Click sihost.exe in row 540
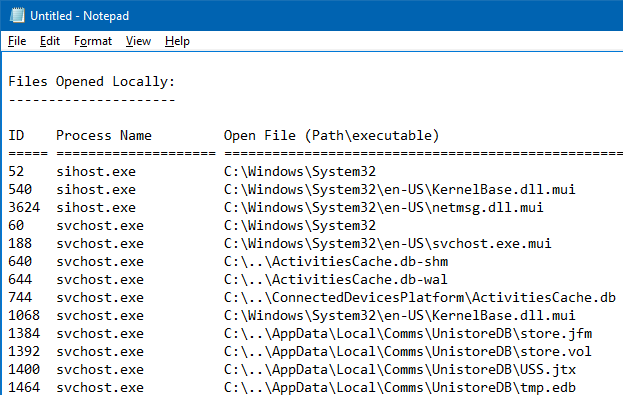 click(x=96, y=190)
